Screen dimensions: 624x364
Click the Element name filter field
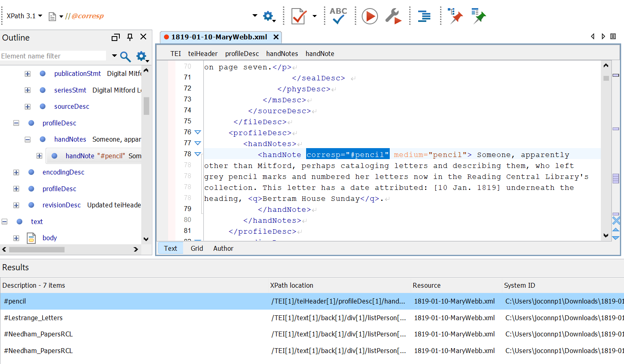53,56
